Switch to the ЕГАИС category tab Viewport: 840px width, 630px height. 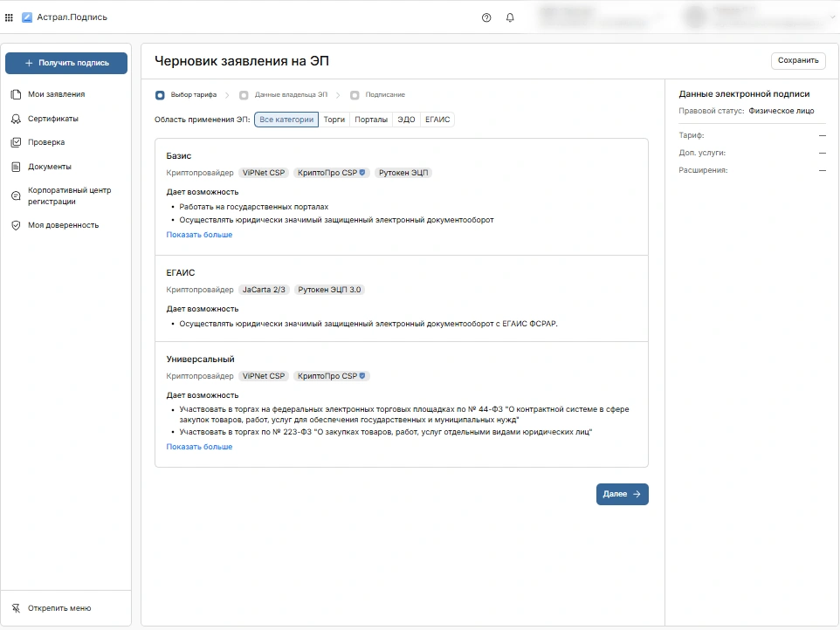437,120
